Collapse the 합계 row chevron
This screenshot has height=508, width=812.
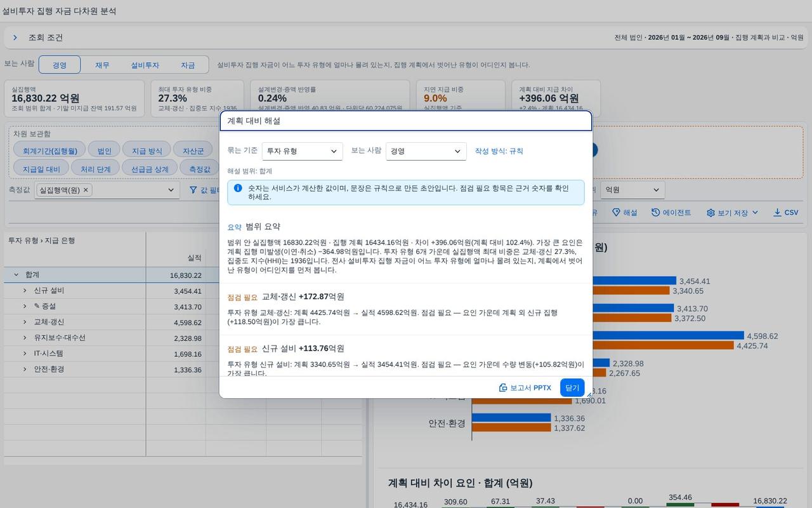(x=16, y=275)
